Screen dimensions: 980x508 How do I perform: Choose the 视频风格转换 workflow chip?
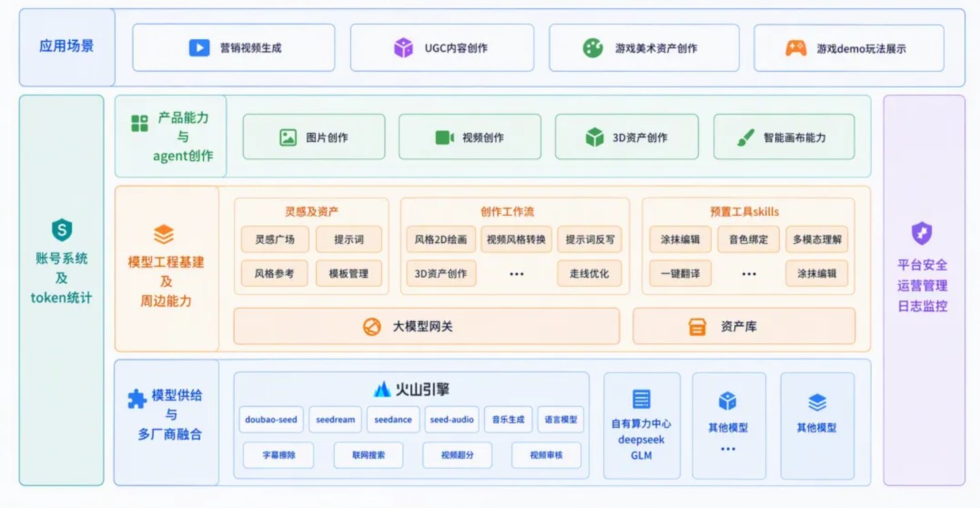(x=517, y=240)
